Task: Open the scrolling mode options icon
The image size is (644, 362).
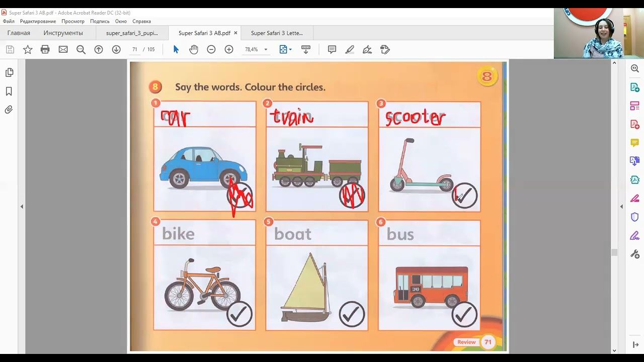Action: click(x=306, y=49)
